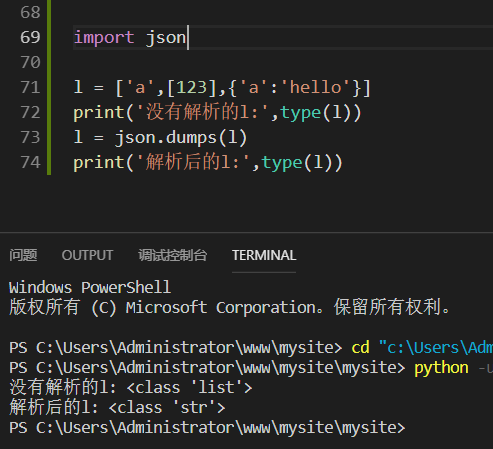This screenshot has width=493, height=449.
Task: Place cursor on line 69 'import json'
Action: pos(130,37)
